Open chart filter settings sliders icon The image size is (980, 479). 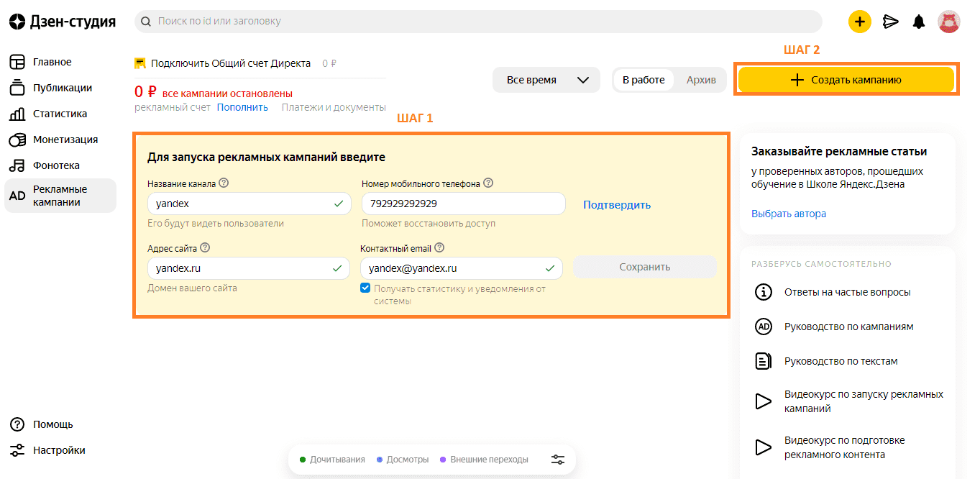pyautogui.click(x=558, y=460)
